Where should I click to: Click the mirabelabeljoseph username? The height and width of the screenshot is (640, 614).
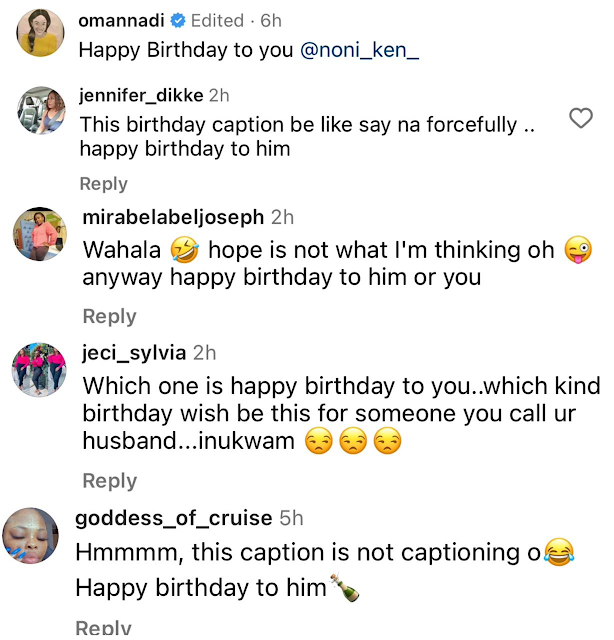click(x=173, y=217)
